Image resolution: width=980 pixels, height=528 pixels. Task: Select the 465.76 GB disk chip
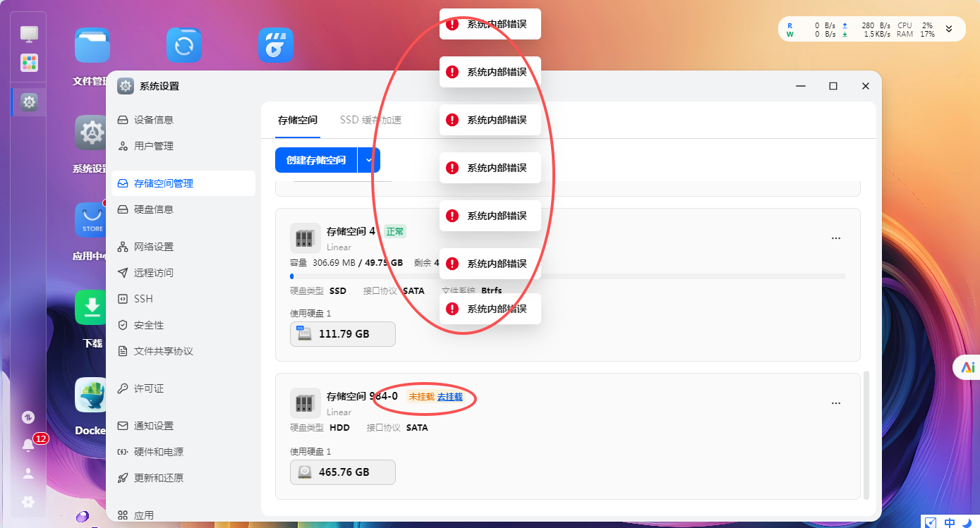click(343, 472)
